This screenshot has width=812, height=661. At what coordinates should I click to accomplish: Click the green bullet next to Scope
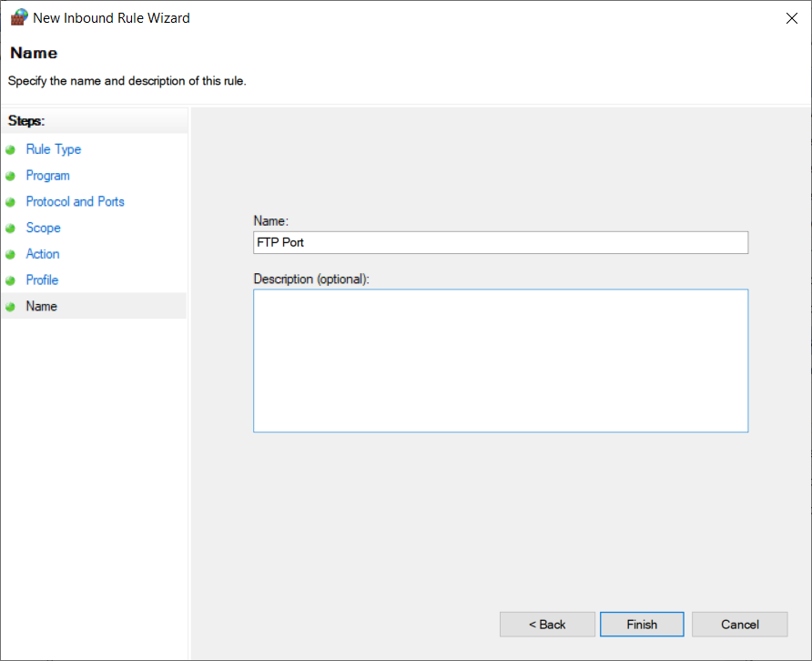coord(11,229)
